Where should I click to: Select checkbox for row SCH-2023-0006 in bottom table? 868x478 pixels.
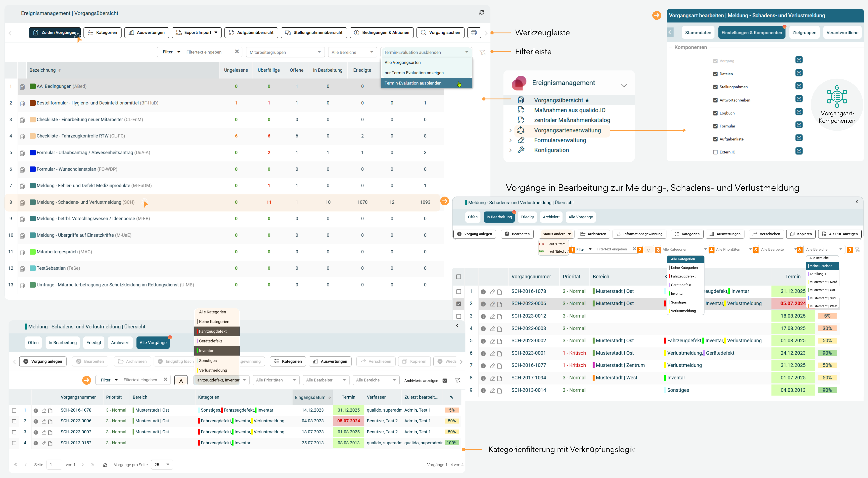click(x=14, y=421)
